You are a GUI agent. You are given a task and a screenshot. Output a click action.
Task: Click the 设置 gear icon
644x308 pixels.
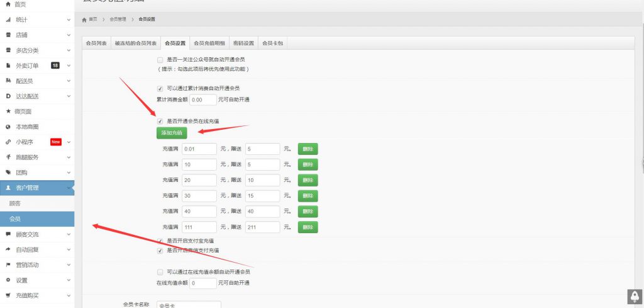[8, 280]
